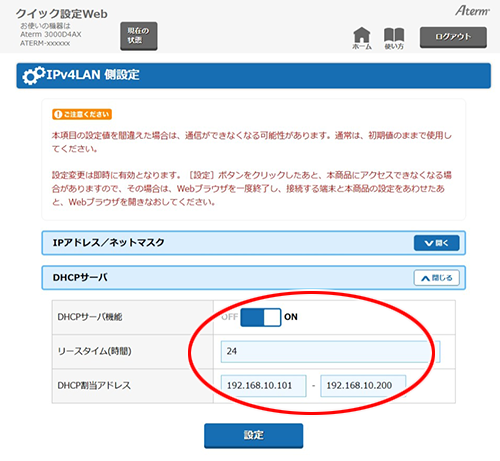Click the ログアウト button
The image size is (500, 461).
[x=453, y=37]
